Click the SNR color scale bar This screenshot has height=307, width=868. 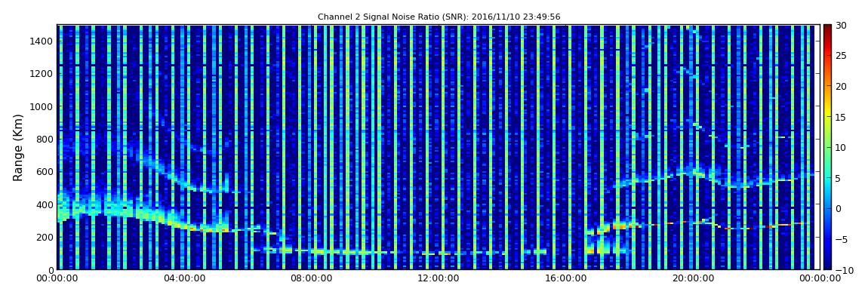click(827, 147)
